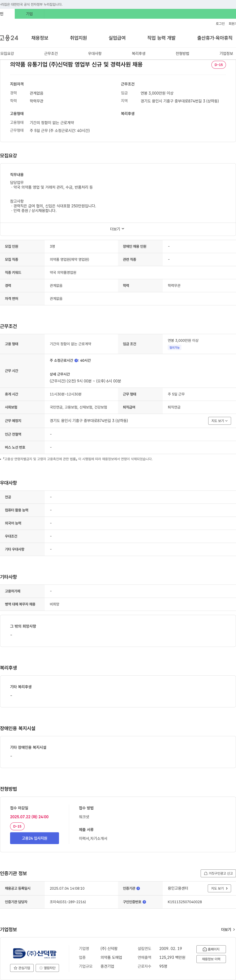Apply with 고용24 입사지원 button

[35, 838]
